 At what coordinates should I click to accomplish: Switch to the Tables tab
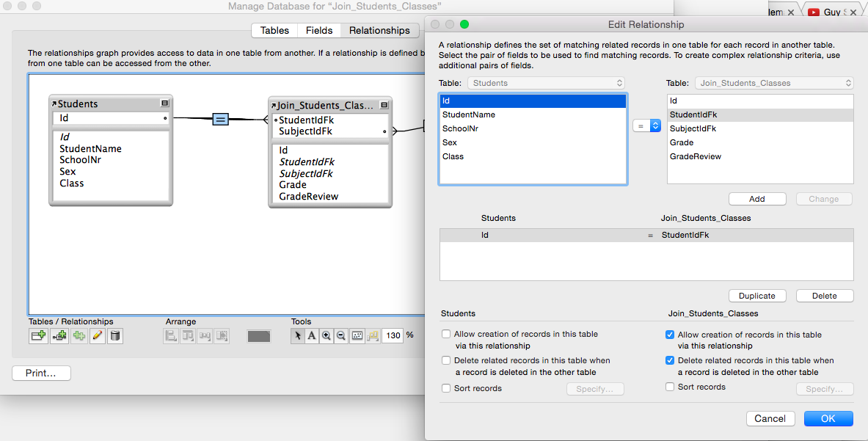(274, 30)
